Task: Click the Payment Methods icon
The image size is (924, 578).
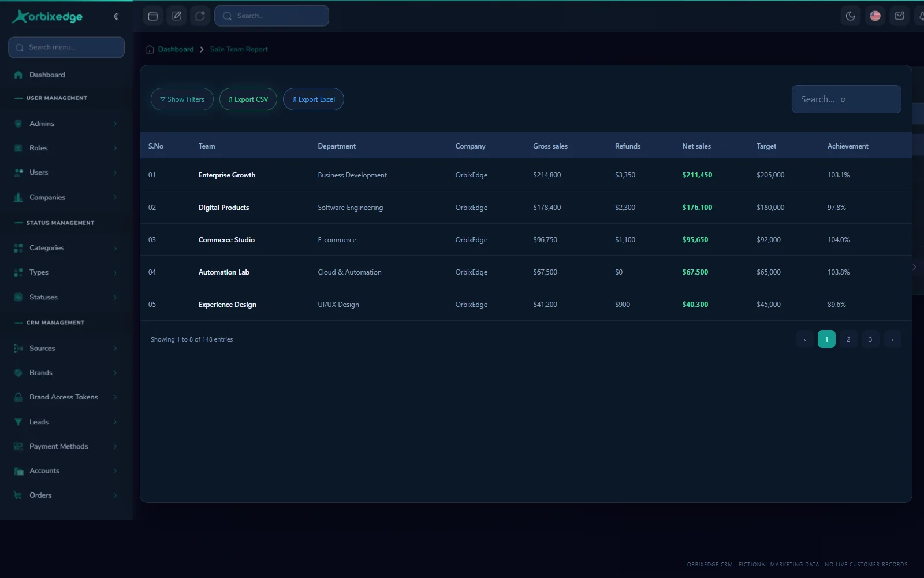Action: [18, 446]
